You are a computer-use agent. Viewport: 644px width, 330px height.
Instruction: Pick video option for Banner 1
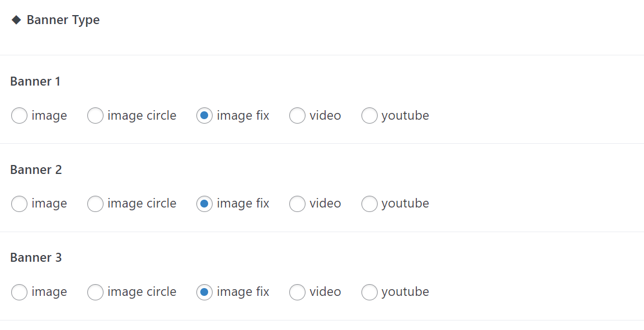coord(297,116)
